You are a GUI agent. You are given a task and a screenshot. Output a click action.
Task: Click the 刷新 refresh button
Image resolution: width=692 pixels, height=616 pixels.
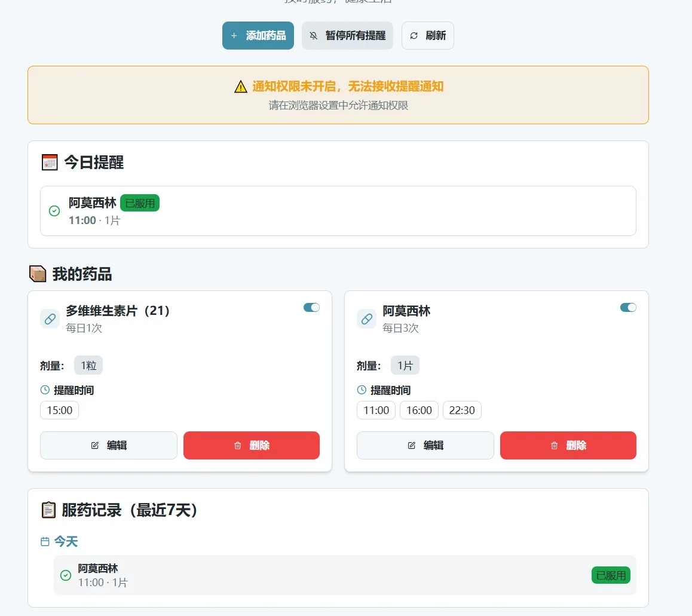427,35
